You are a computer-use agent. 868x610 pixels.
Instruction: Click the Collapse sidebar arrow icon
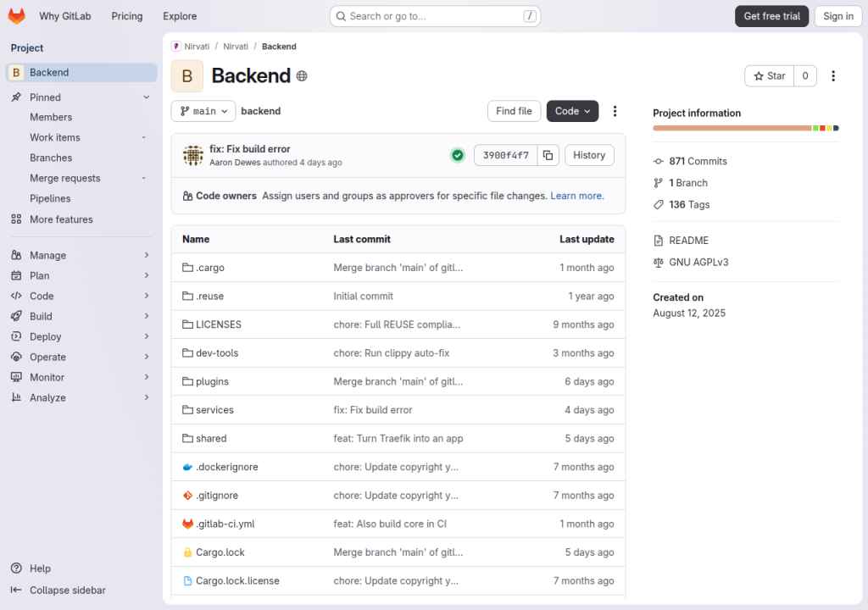tap(17, 590)
